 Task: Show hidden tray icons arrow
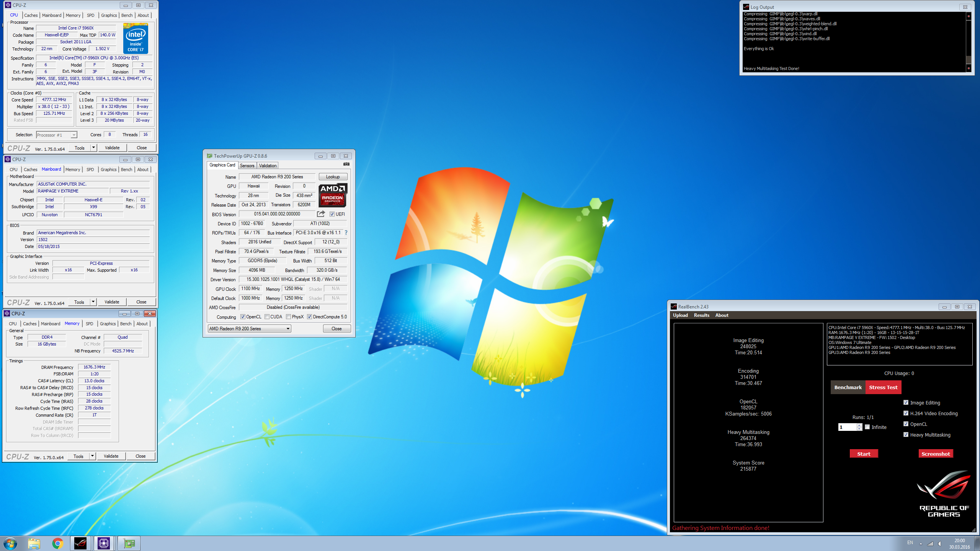(x=921, y=544)
